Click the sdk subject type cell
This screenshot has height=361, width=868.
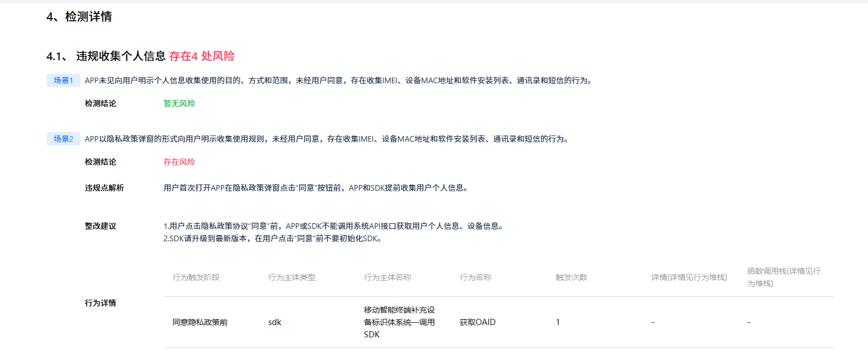275,322
